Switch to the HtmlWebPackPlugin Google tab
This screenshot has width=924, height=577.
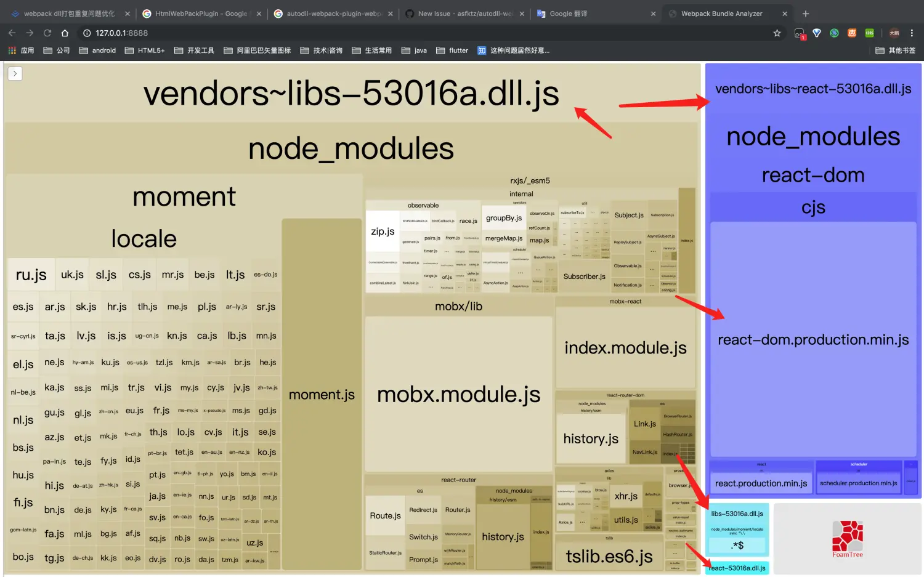coord(201,14)
